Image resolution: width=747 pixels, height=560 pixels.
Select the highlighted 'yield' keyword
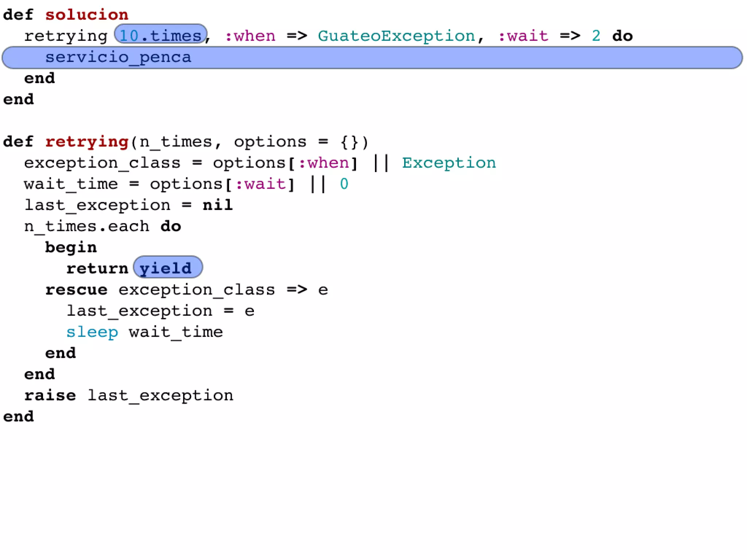click(x=168, y=267)
